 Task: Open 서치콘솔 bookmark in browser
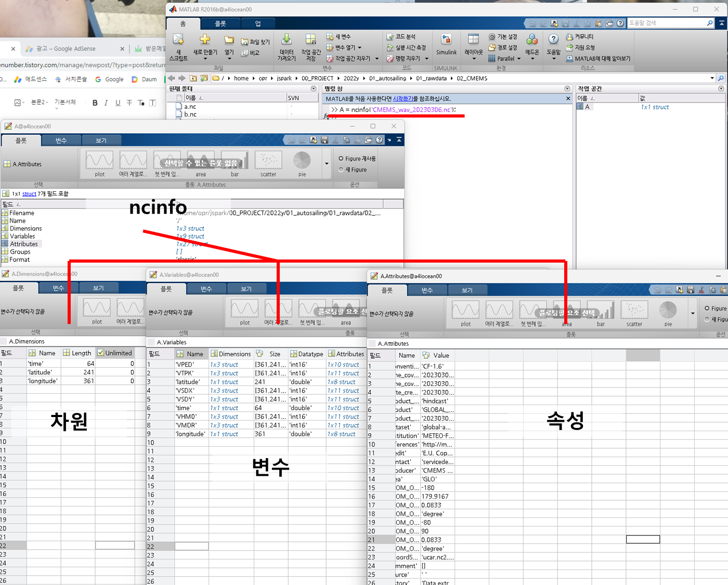coord(71,80)
